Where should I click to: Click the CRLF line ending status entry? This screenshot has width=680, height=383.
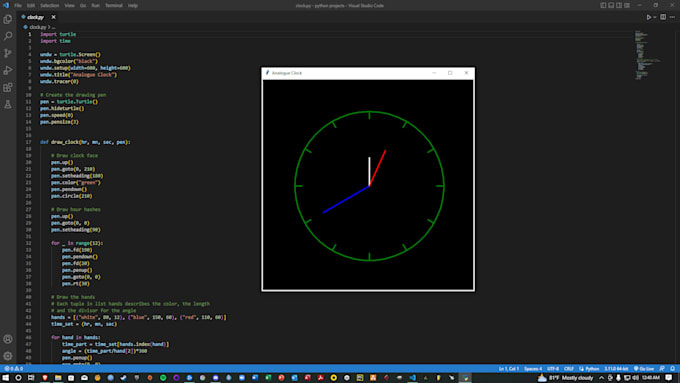[x=569, y=369]
